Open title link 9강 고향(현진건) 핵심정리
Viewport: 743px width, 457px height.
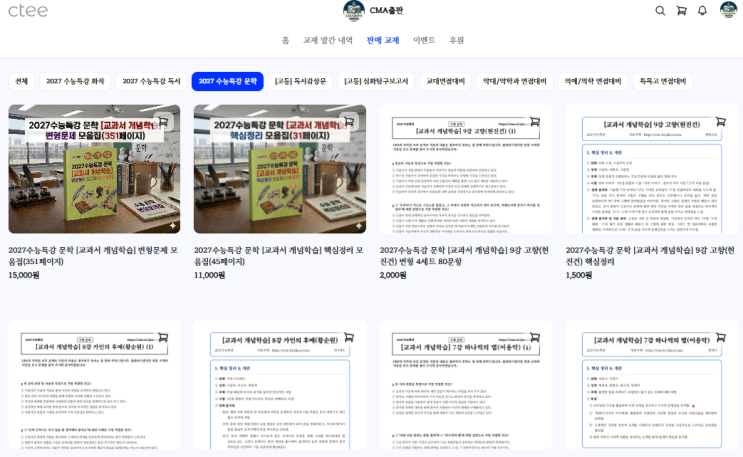[x=650, y=256]
